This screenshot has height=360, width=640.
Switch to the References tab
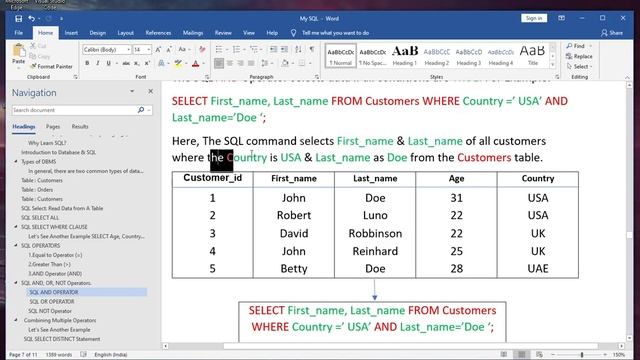point(158,33)
